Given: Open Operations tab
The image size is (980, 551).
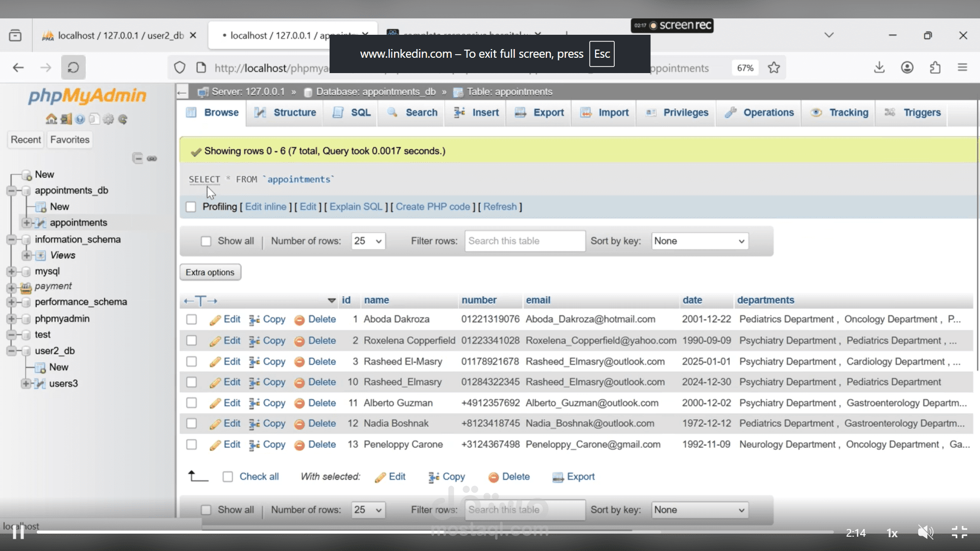Looking at the screenshot, I should (x=759, y=112).
